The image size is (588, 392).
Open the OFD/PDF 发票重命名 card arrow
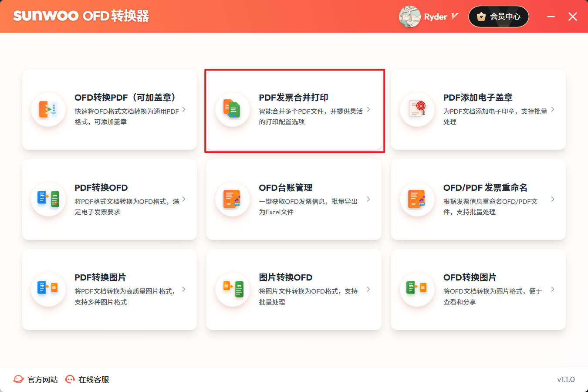click(553, 199)
